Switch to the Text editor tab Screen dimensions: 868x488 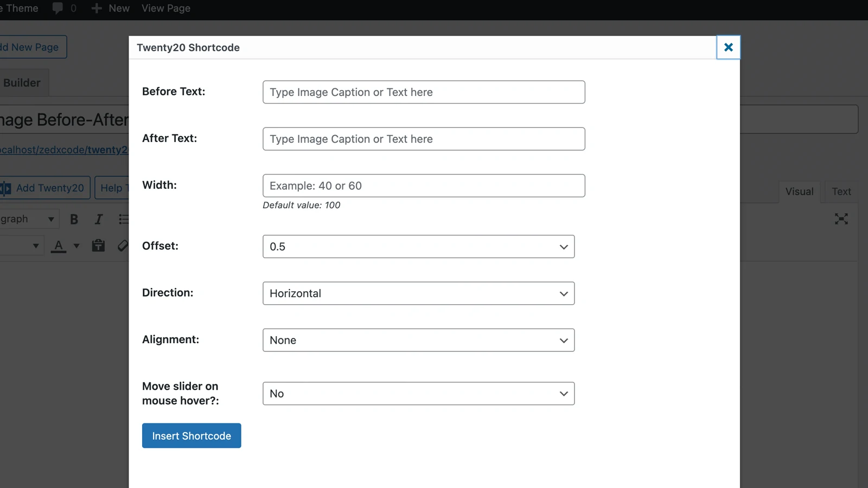pos(841,191)
